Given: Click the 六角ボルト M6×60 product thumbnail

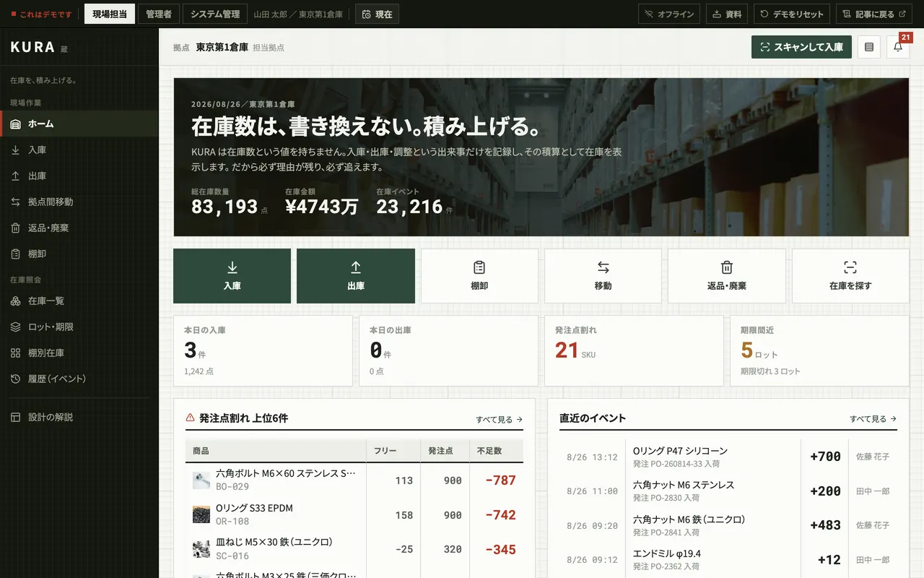Looking at the screenshot, I should pyautogui.click(x=201, y=480).
